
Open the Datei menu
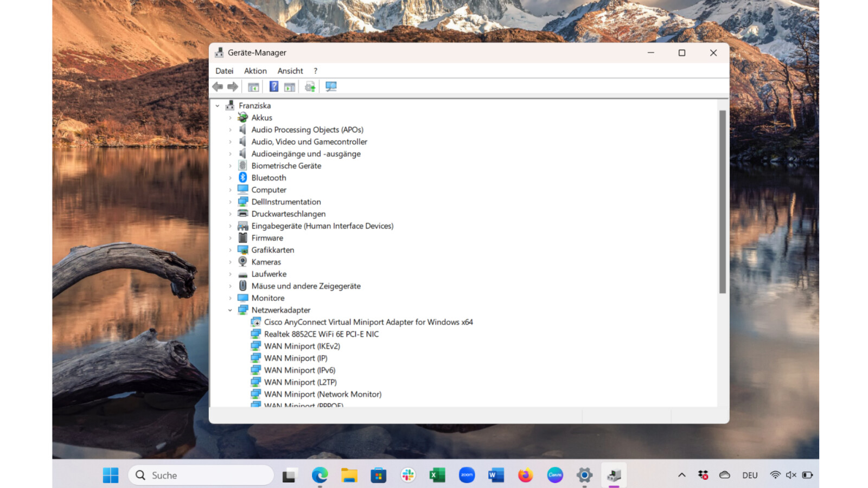tap(224, 71)
